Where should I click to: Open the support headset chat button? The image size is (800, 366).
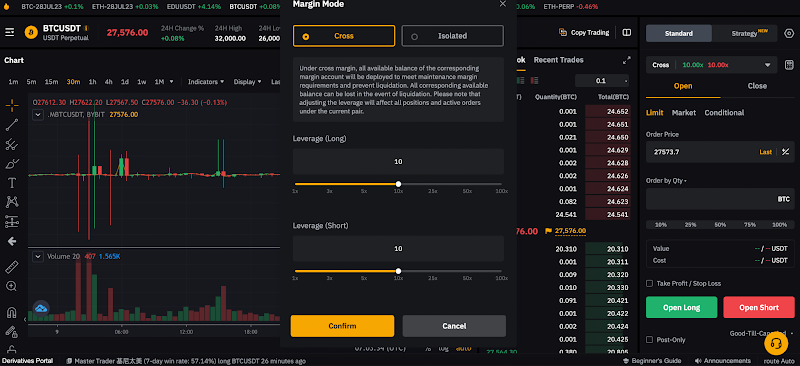point(776,343)
